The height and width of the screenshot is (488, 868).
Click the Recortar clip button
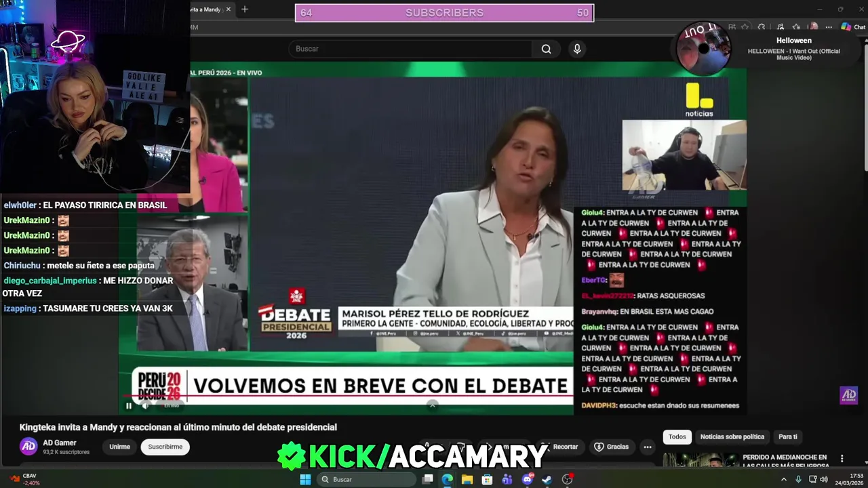tap(560, 447)
